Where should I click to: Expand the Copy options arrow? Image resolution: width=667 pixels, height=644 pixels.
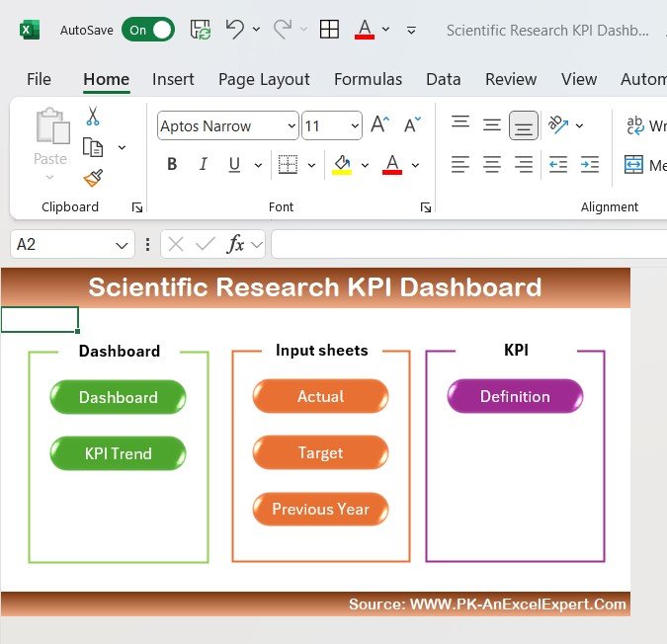point(123,147)
